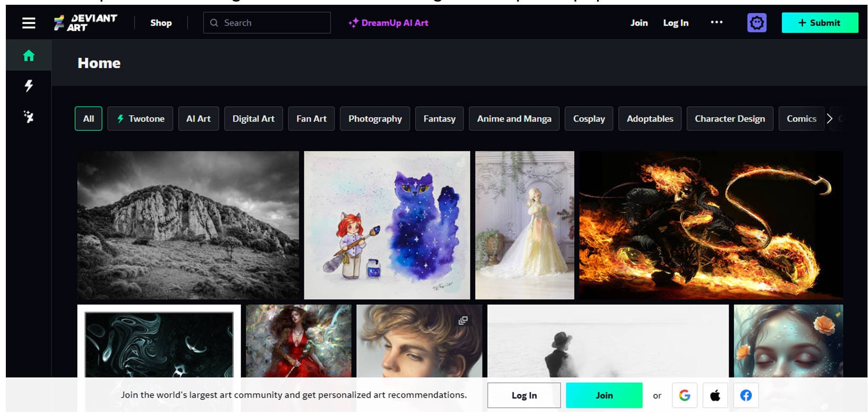The width and height of the screenshot is (868, 413).
Task: Select the All category tab
Action: 89,118
